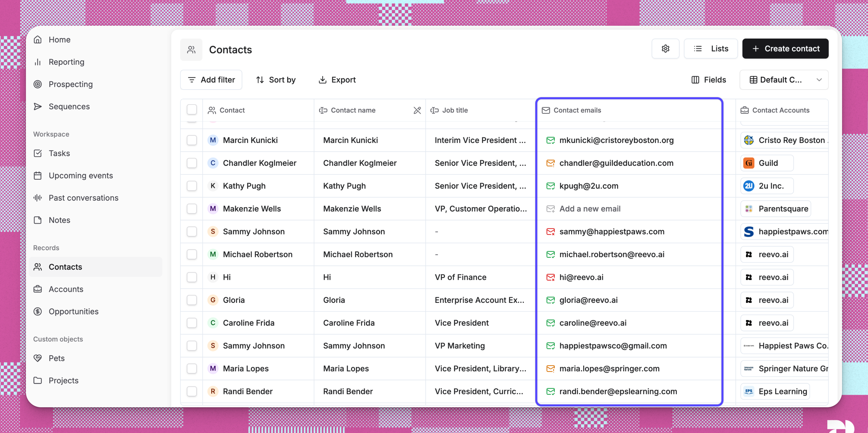The image size is (868, 433).
Task: Select the checkbox on Kathy Pugh's row
Action: [x=192, y=186]
